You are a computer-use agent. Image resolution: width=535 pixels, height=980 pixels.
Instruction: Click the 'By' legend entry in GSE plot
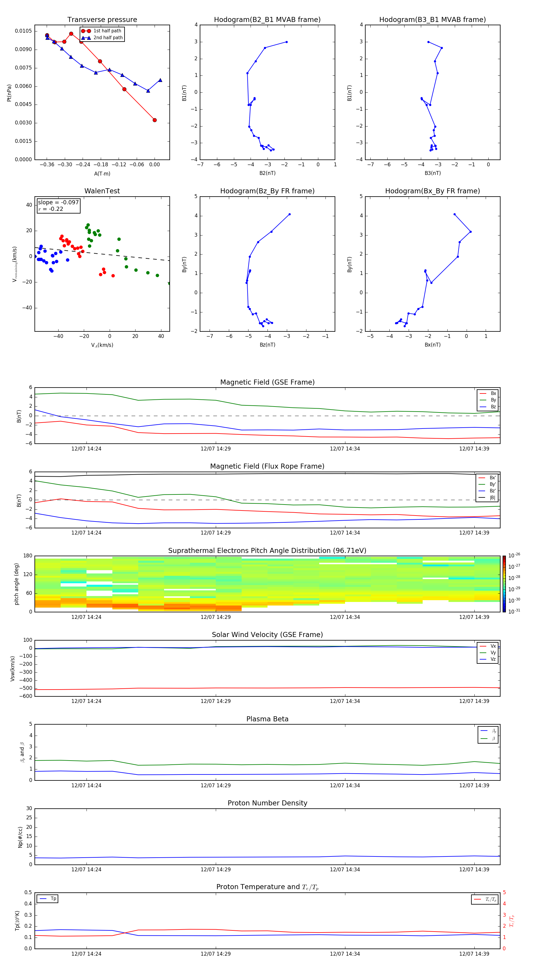click(488, 400)
